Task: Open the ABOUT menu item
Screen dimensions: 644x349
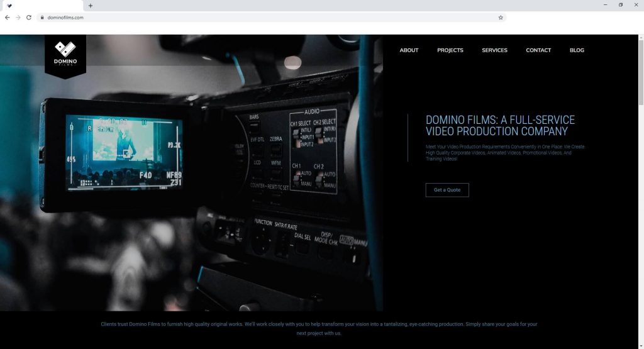Action: (x=409, y=50)
